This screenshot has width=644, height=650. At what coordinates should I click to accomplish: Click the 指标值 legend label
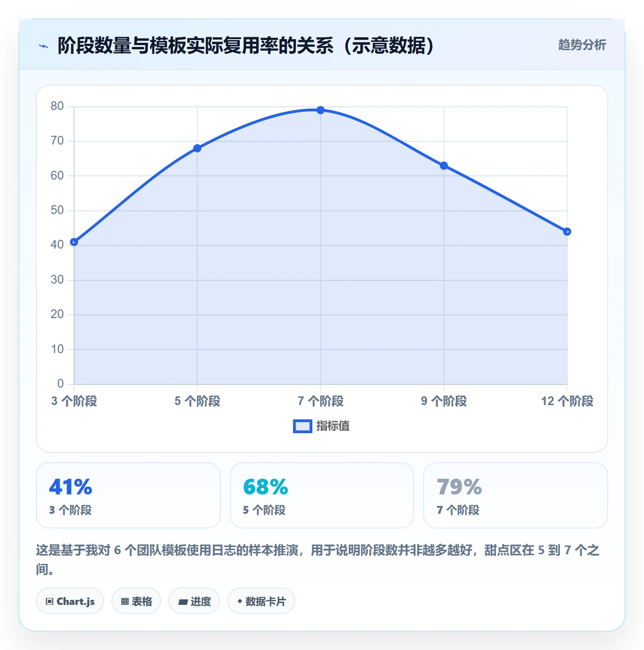coord(333,426)
